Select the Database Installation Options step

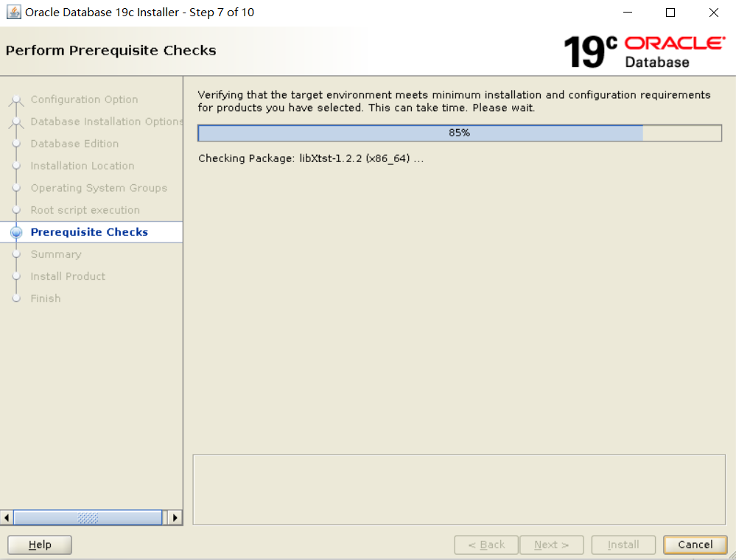(x=107, y=122)
